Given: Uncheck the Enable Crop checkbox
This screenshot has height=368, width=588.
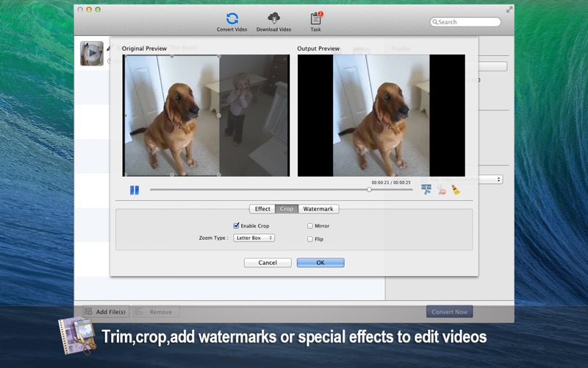Looking at the screenshot, I should 236,226.
